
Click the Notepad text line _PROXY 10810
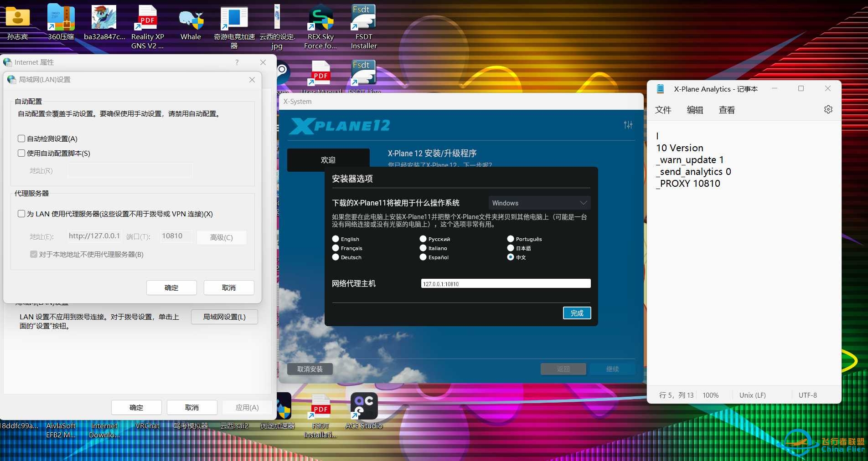pyautogui.click(x=688, y=184)
